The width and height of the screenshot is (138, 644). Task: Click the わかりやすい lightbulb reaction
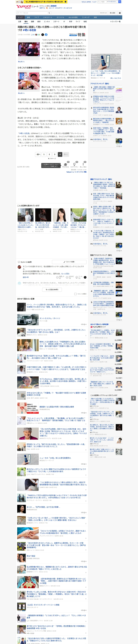pos(74,165)
